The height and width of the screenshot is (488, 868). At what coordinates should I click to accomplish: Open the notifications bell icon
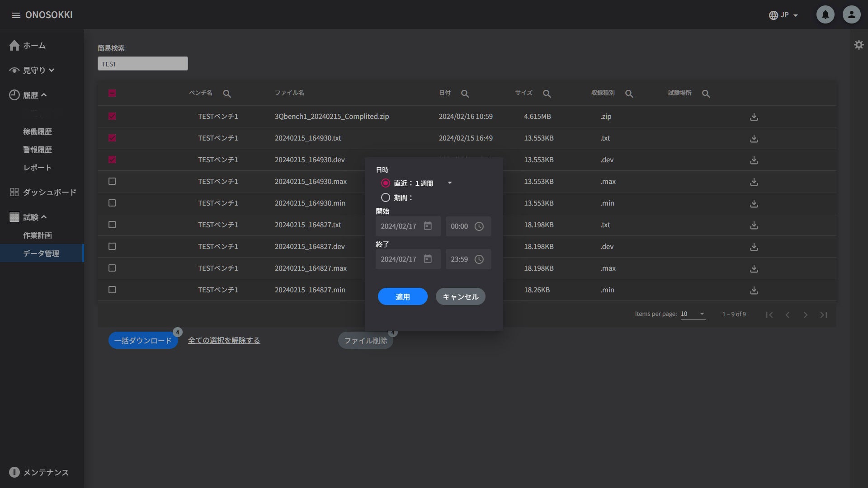point(825,15)
